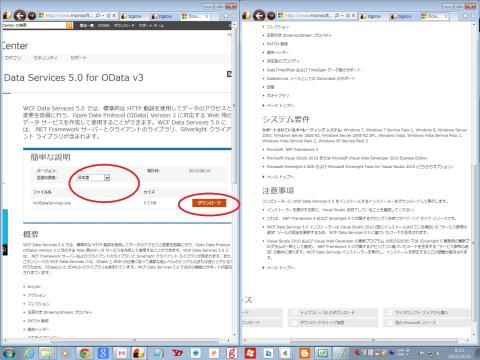Click the 概要 heading in left window
Viewport: 480px width, 360px height.
click(x=30, y=234)
